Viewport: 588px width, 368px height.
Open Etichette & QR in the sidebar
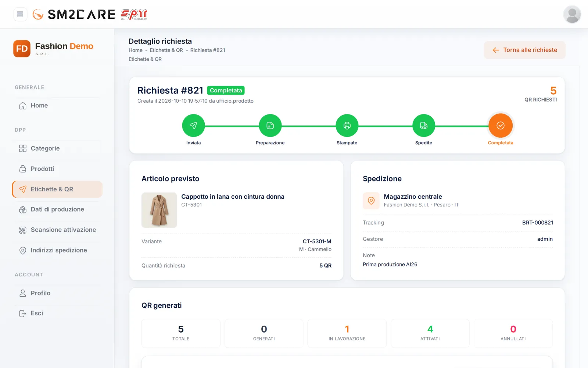(x=57, y=189)
